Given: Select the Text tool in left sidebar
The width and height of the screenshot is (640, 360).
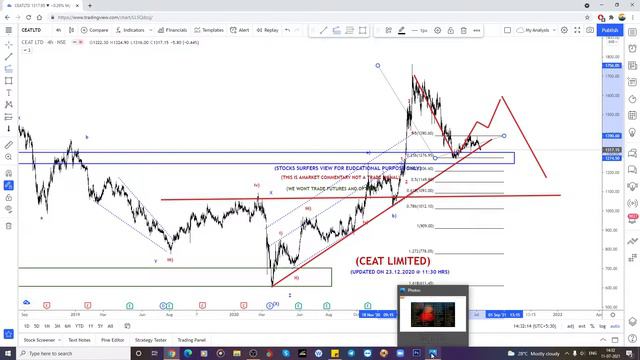Looking at the screenshot, I should coord(9,93).
